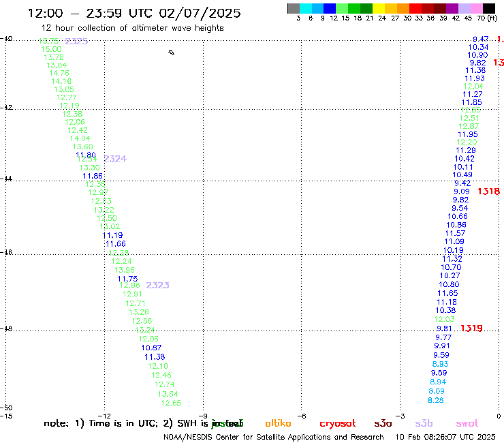Click the 's3b' satellite label
Image resolution: width=504 pixels, height=443 pixels.
pos(424,423)
